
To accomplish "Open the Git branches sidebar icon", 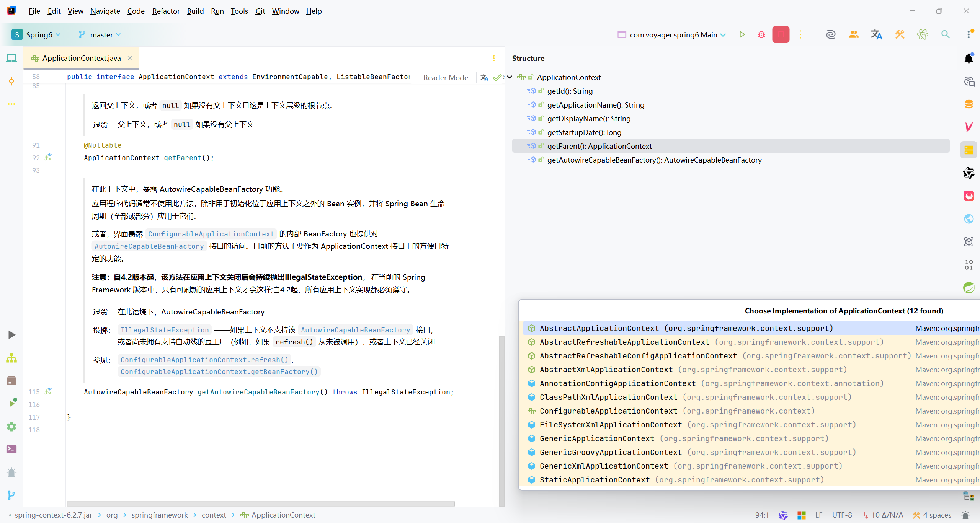I will click(11, 495).
